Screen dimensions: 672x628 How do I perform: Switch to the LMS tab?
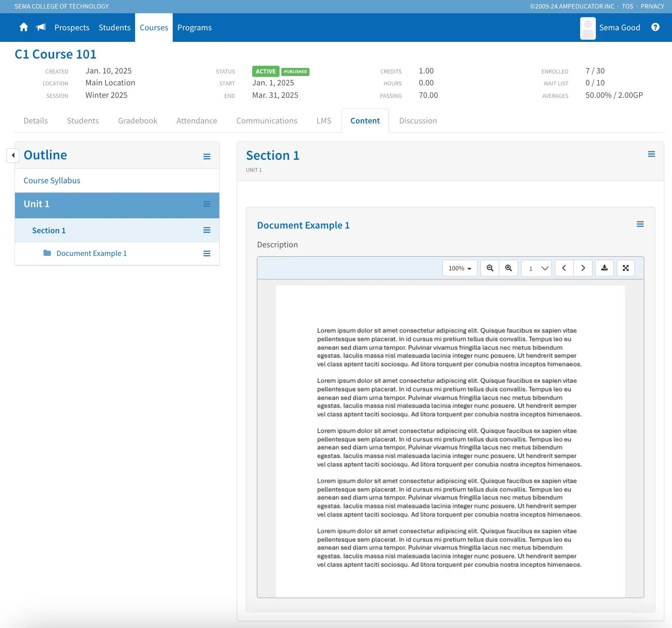point(324,121)
